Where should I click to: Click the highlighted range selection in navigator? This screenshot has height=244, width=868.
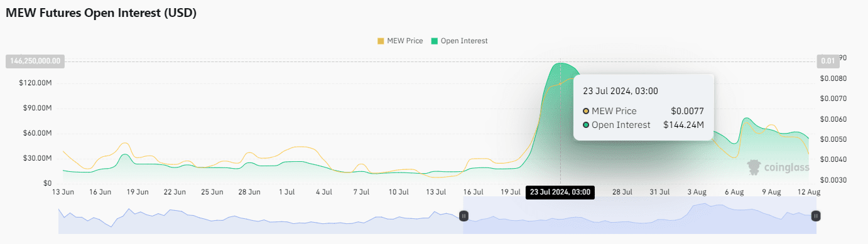639,215
